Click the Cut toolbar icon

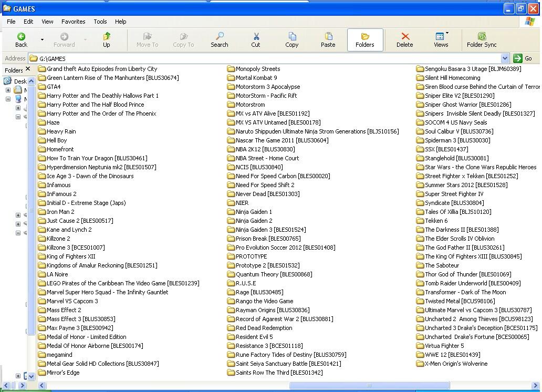[x=256, y=40]
